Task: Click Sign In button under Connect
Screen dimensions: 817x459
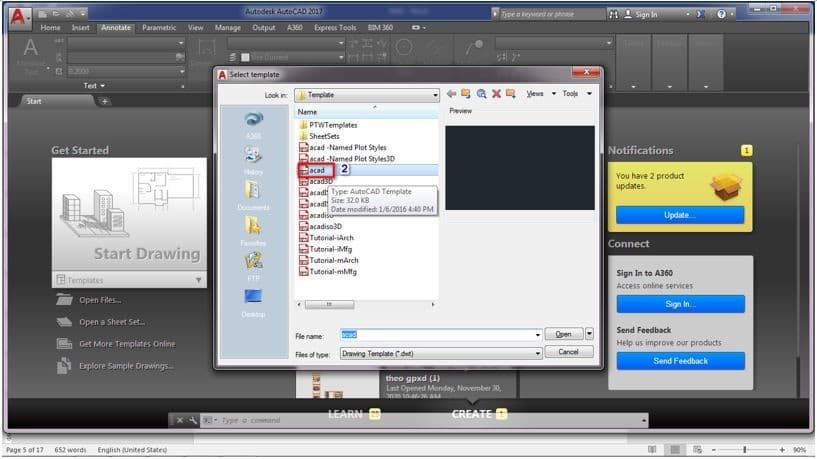Action: 680,304
